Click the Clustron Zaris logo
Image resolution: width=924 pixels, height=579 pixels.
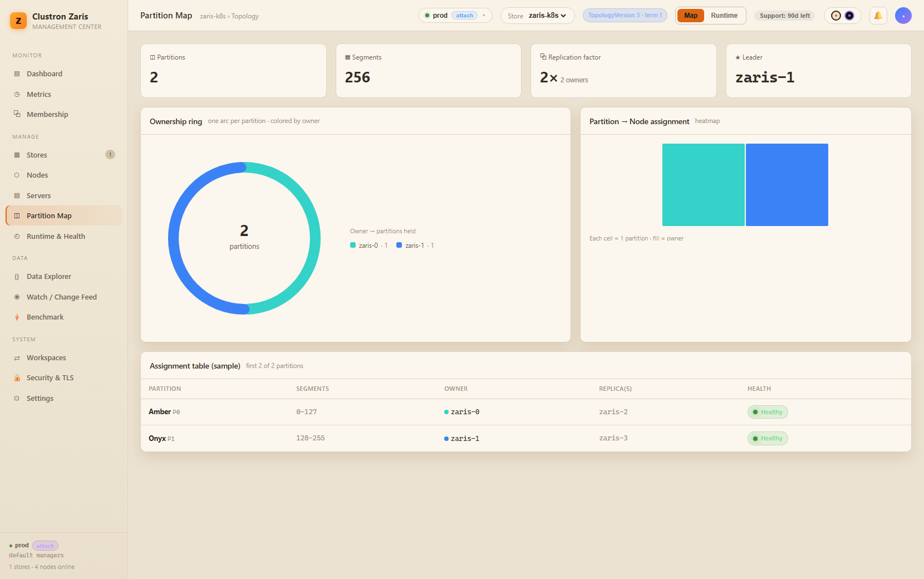coord(18,21)
